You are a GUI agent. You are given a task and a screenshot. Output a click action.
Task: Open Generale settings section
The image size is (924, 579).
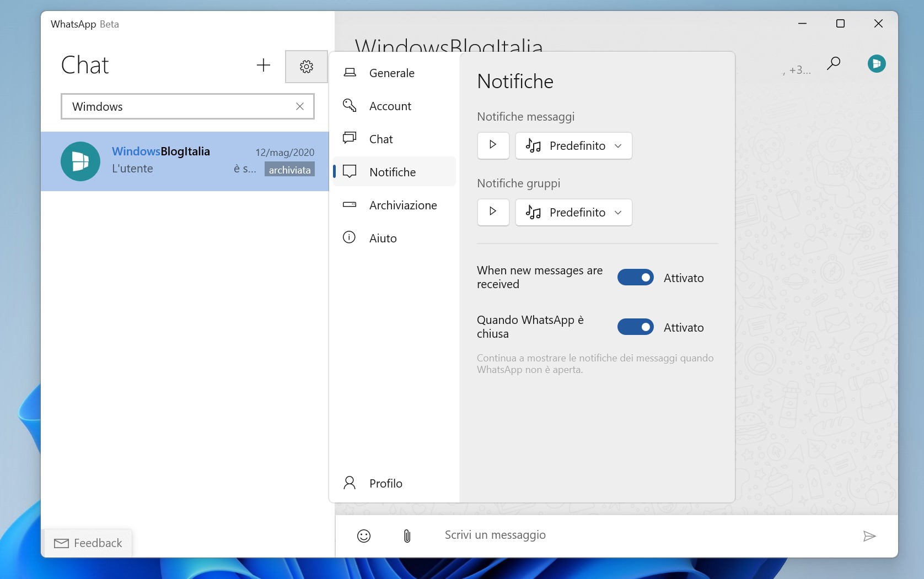coord(395,73)
